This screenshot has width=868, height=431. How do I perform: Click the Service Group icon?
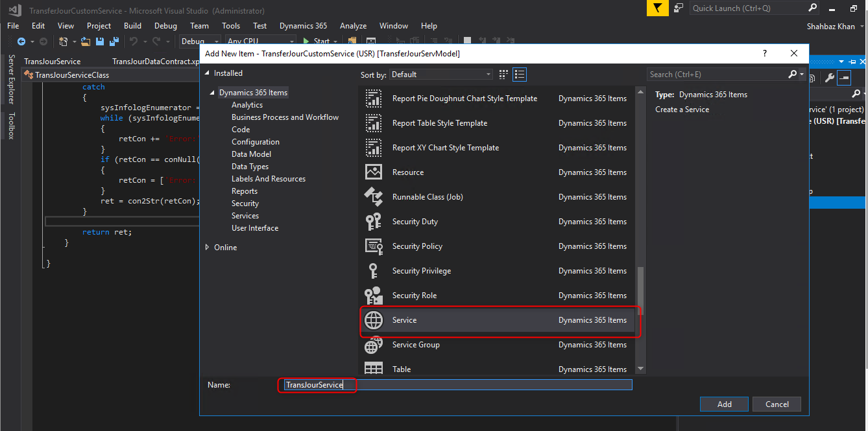tap(374, 345)
